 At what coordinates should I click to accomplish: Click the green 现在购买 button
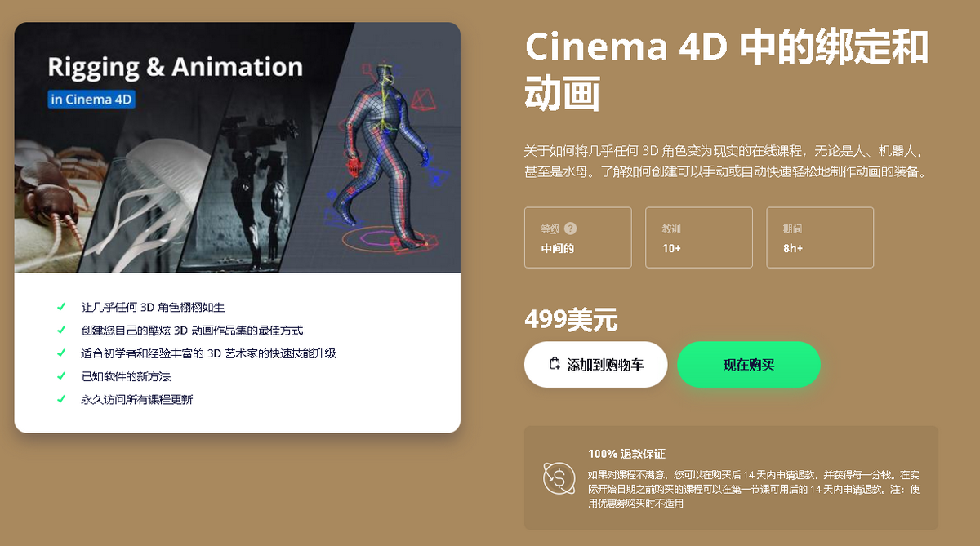[749, 364]
